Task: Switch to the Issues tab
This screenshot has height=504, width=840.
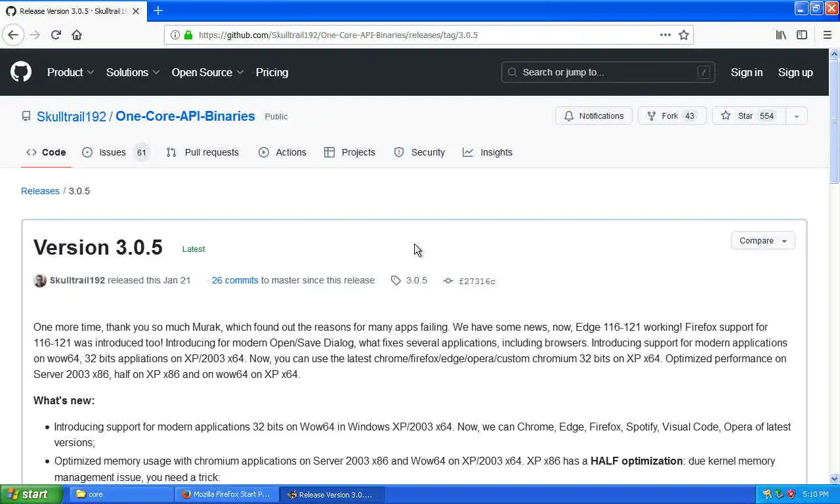Action: click(x=115, y=152)
